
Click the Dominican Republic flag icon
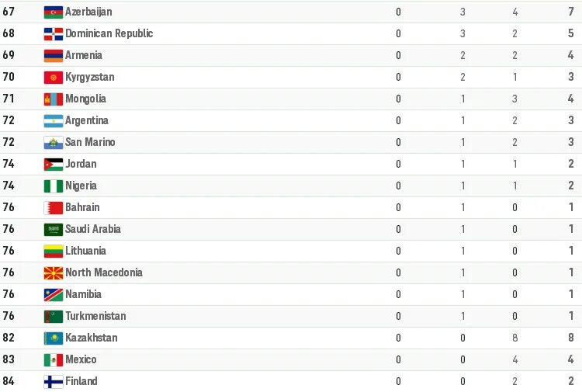click(54, 34)
